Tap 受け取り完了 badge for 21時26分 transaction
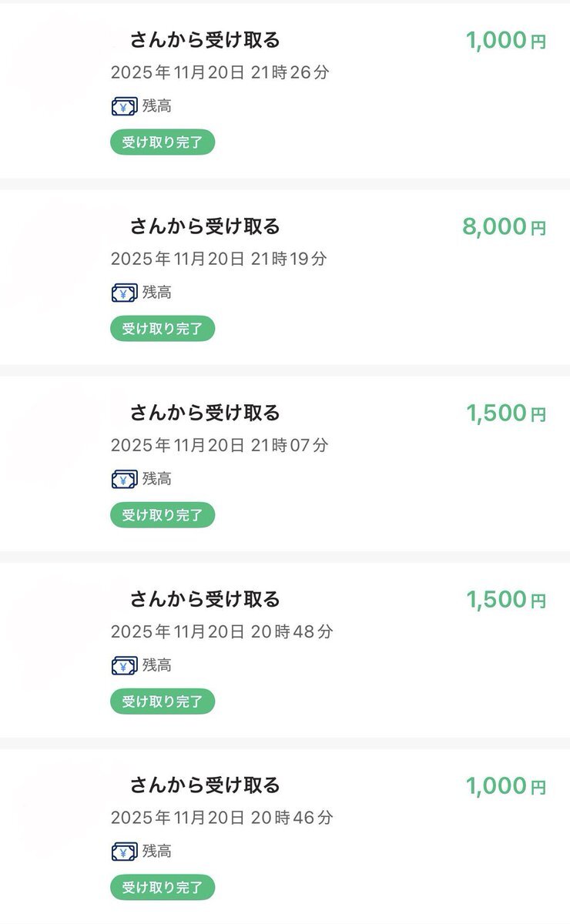Viewport: 570px width, 924px height. pos(162,142)
